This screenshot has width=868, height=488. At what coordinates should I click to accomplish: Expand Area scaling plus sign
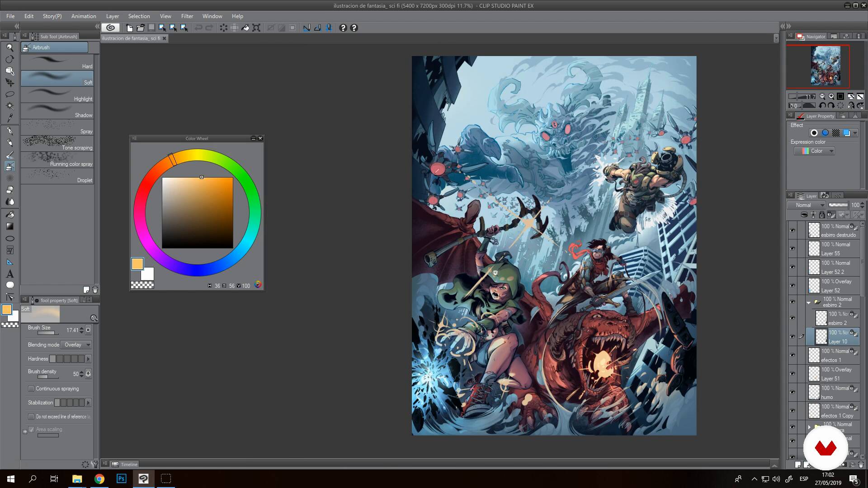point(25,432)
